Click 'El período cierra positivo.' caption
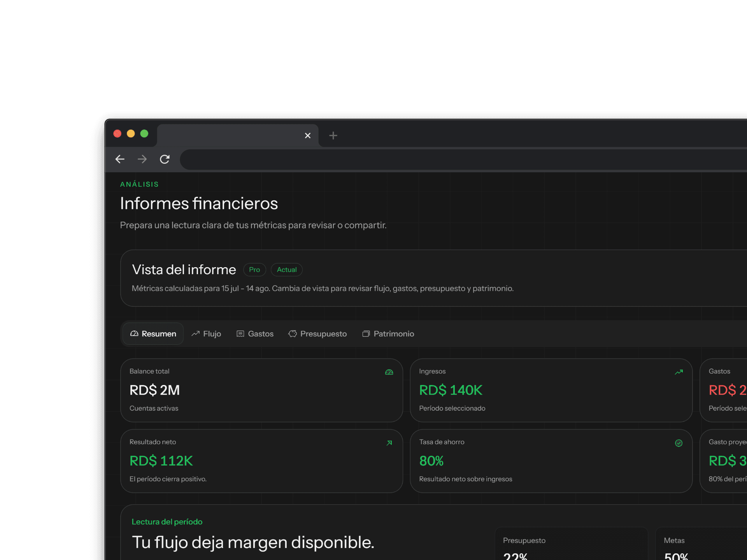 168,479
